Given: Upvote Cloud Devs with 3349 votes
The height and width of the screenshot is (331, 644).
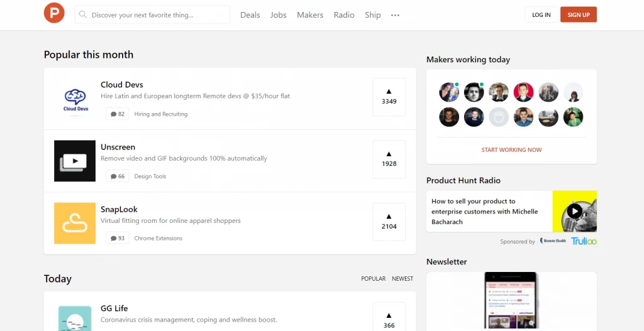Looking at the screenshot, I should coord(389,97).
